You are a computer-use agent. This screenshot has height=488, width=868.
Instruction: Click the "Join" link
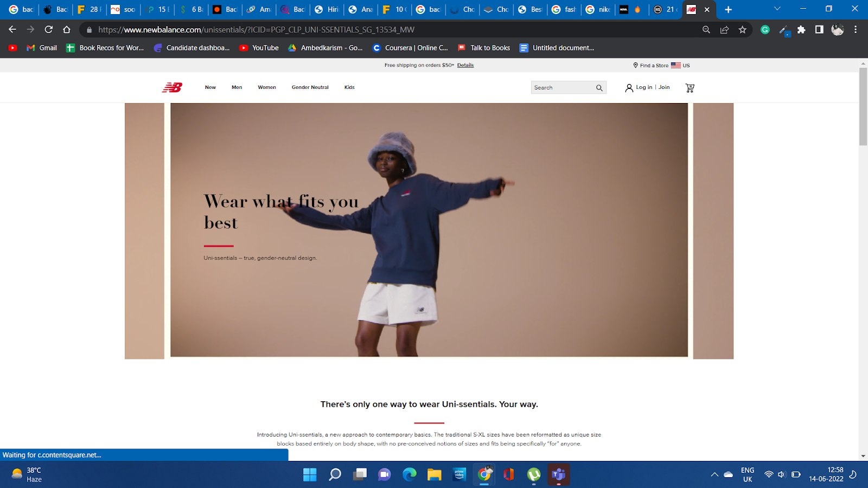coord(664,87)
